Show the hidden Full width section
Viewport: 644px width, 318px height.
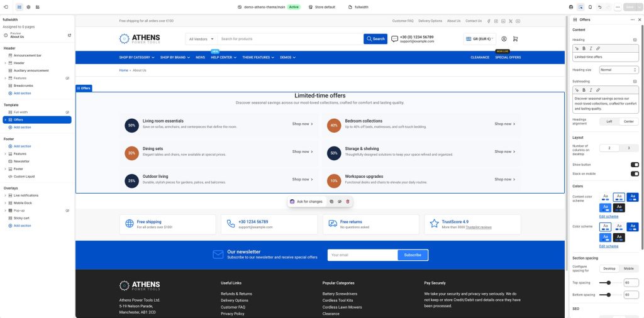click(x=67, y=112)
